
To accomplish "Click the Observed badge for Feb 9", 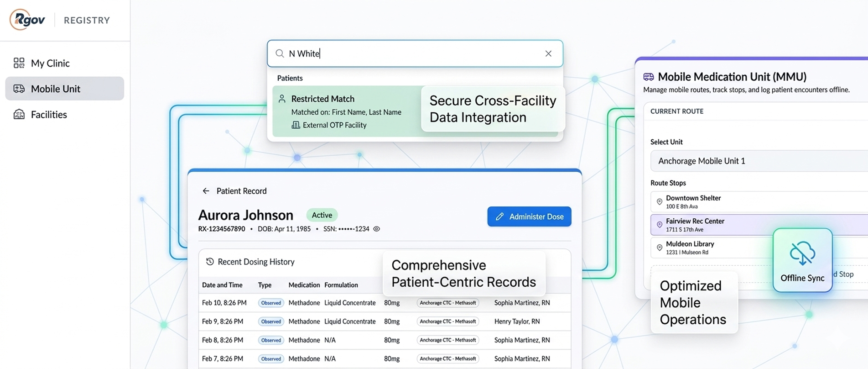I will tap(271, 322).
